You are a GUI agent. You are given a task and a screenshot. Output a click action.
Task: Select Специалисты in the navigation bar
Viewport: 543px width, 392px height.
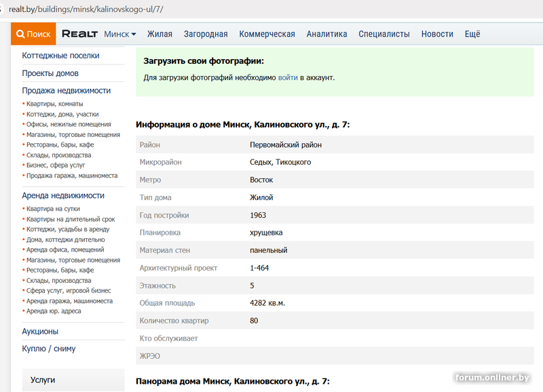(383, 34)
